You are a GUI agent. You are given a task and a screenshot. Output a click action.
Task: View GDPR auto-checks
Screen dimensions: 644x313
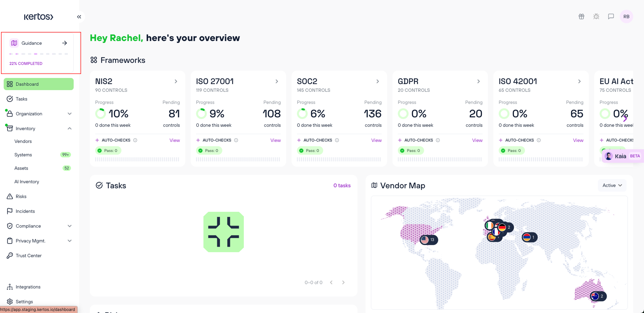[477, 140]
